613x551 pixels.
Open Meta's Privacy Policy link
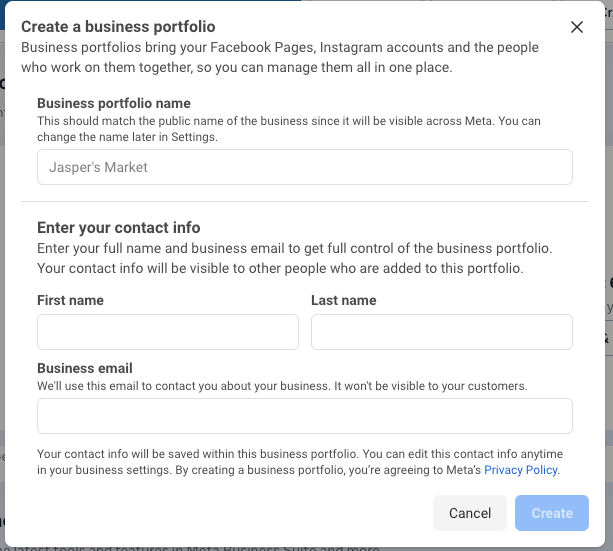coord(521,470)
